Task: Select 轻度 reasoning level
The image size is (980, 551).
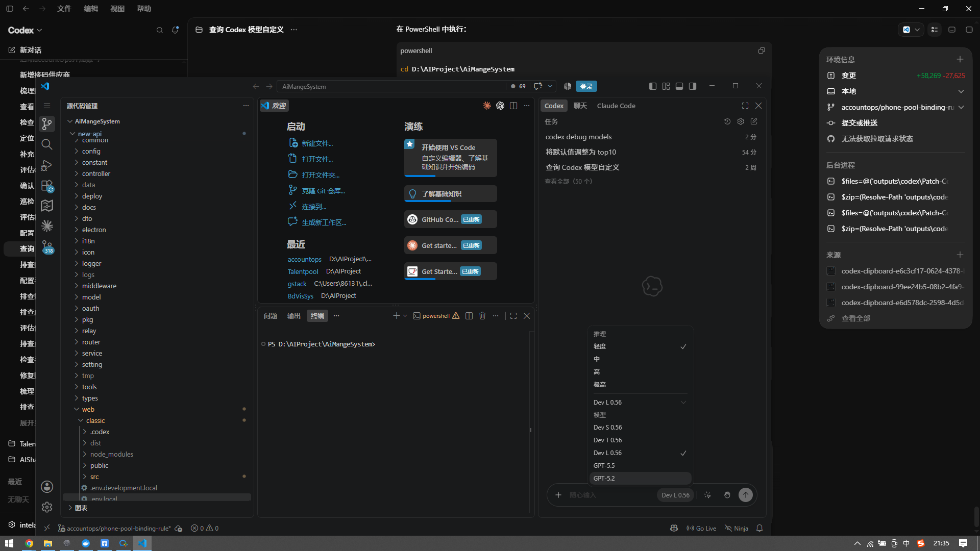Action: coord(640,346)
